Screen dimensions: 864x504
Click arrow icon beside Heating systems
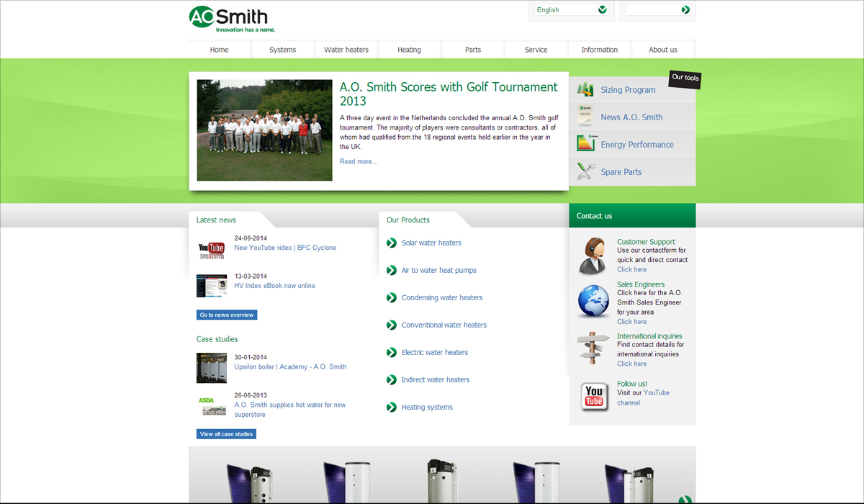pos(392,407)
